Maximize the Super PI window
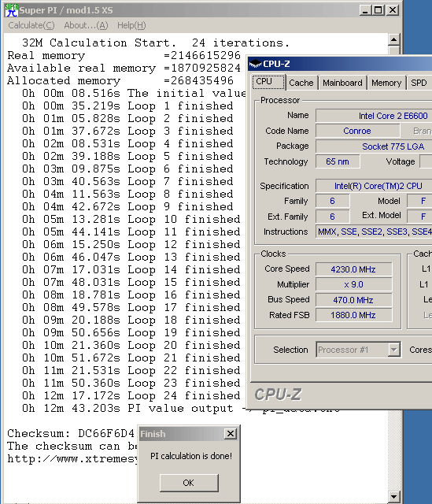 378,10
